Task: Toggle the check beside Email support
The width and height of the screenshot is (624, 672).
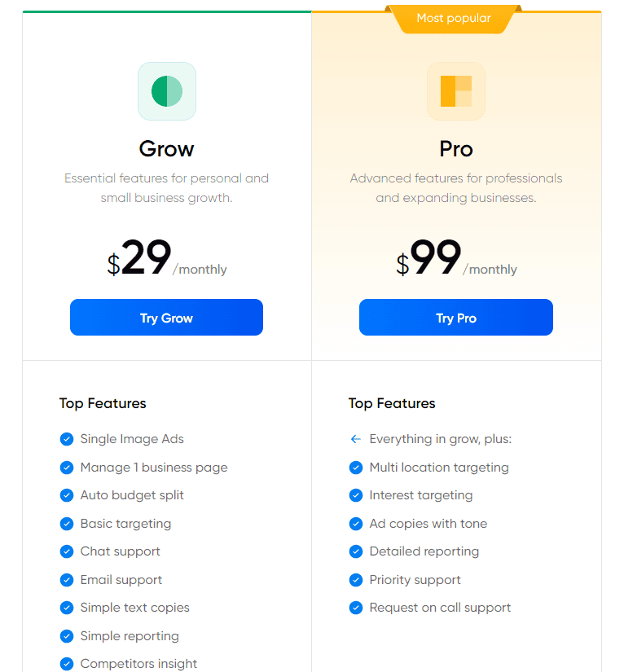Action: 67,580
